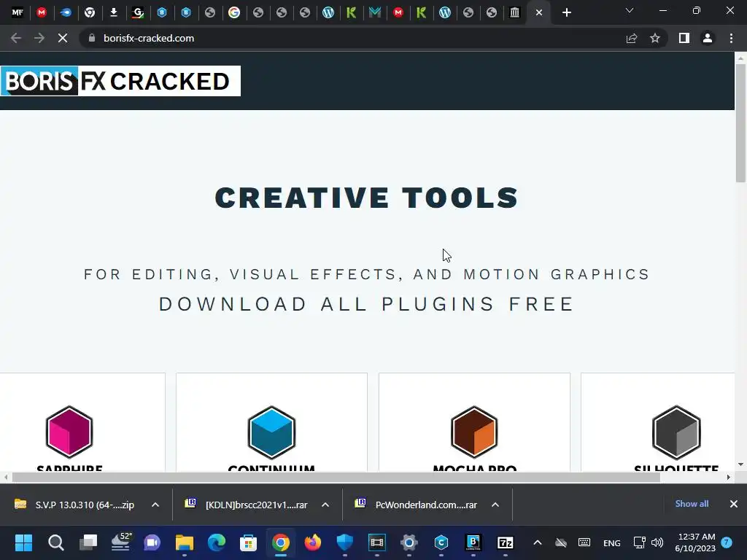Launch Teams Chat from taskbar
This screenshot has height=560, width=747.
tap(152, 542)
